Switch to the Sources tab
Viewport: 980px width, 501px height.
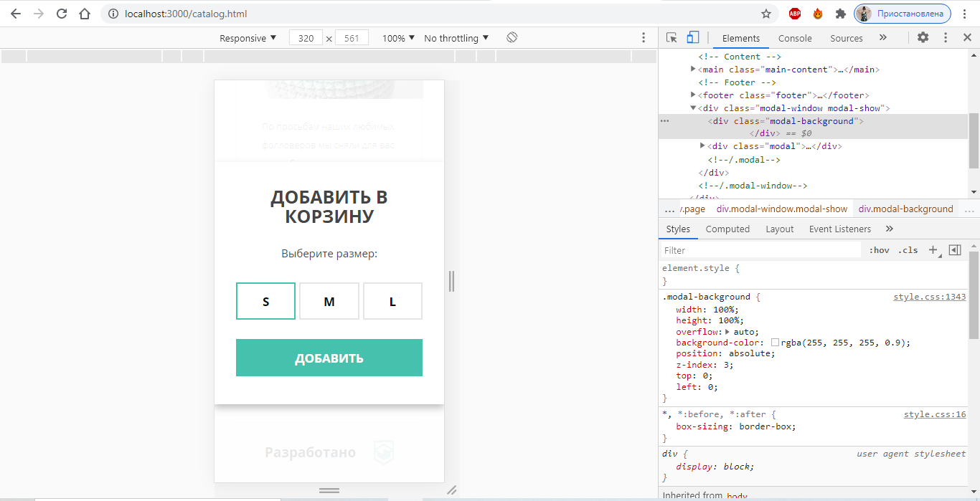pyautogui.click(x=847, y=38)
